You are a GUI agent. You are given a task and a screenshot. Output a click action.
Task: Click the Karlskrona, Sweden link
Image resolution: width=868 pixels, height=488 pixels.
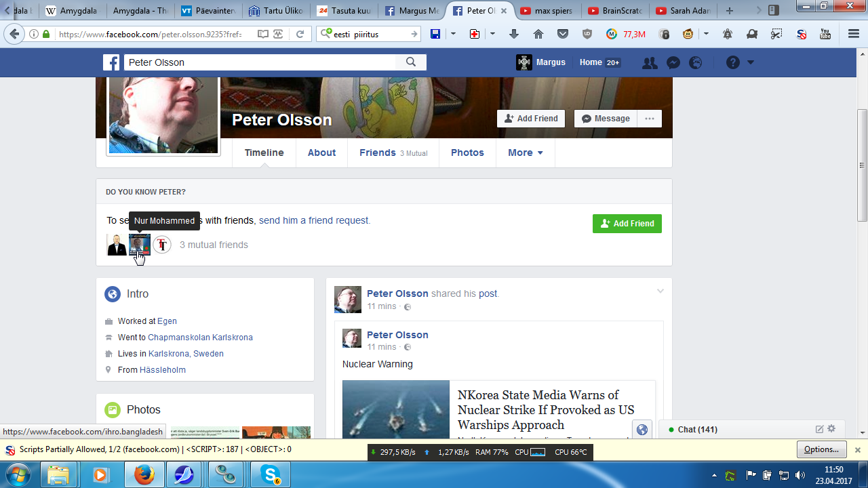pyautogui.click(x=186, y=354)
